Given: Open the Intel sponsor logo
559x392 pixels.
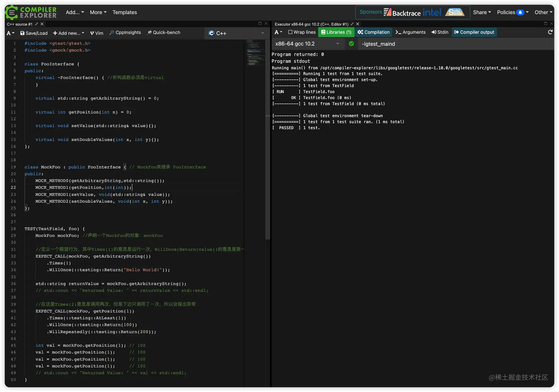Looking at the screenshot, I should click(432, 13).
